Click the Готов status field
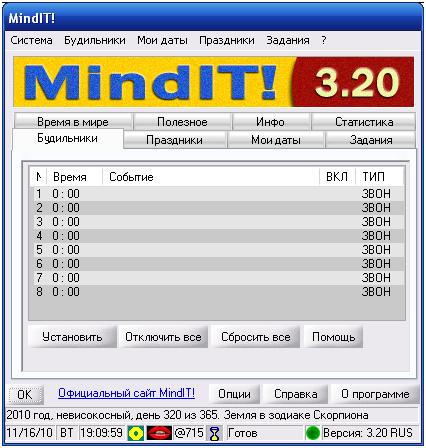Viewport: 426px width, 448px height. 264,433
